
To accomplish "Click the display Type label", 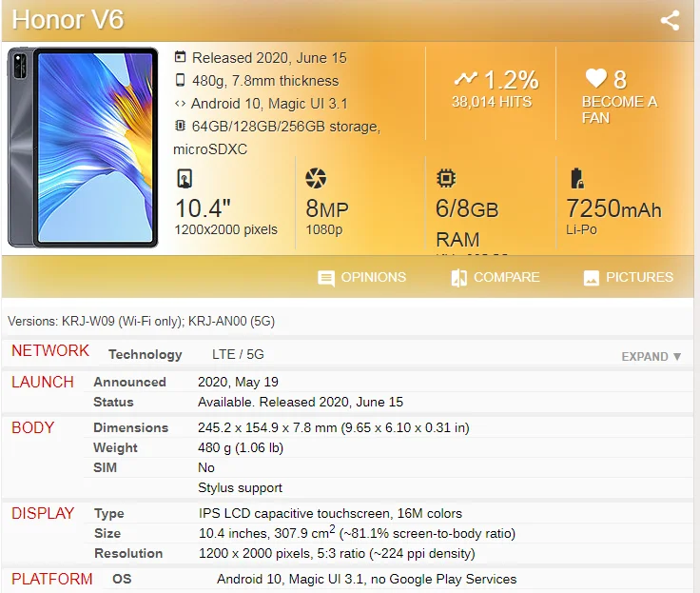I will [x=109, y=513].
